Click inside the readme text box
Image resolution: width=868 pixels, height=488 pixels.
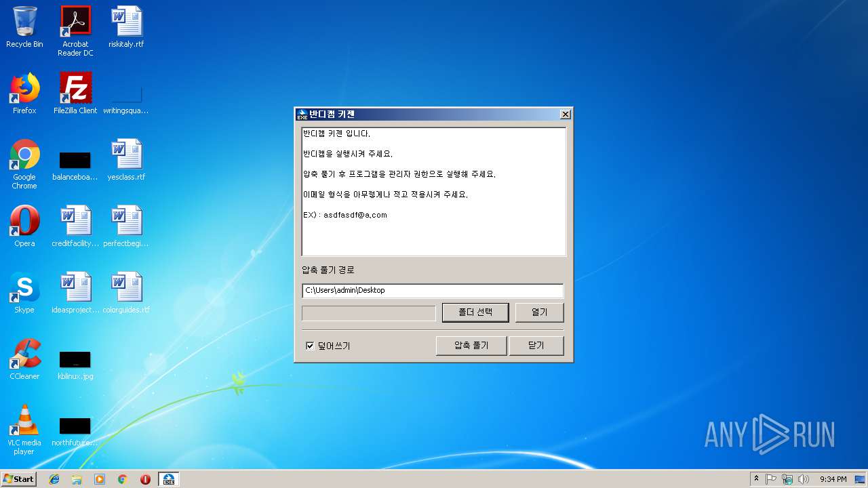click(x=434, y=192)
